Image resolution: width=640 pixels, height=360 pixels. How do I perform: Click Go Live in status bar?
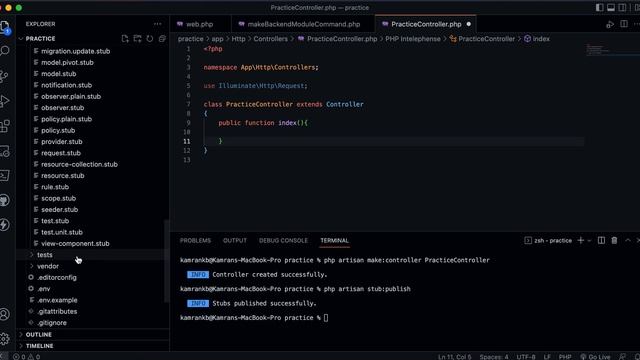pyautogui.click(x=595, y=357)
